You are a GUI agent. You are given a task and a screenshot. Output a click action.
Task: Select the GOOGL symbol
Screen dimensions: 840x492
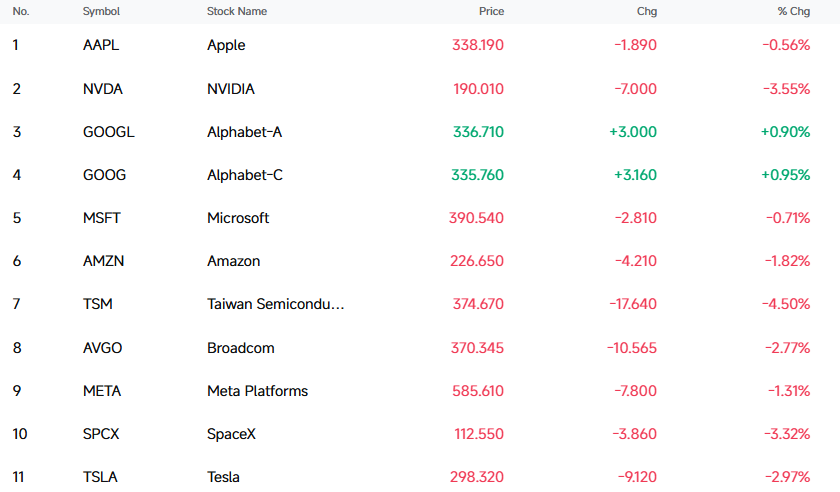108,132
